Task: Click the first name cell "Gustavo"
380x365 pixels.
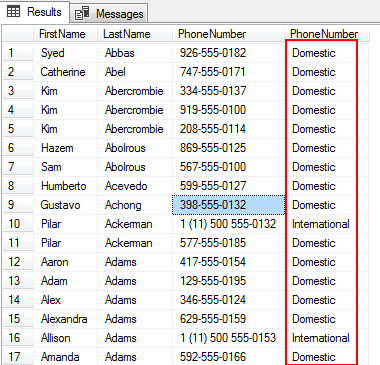Action: pos(65,205)
